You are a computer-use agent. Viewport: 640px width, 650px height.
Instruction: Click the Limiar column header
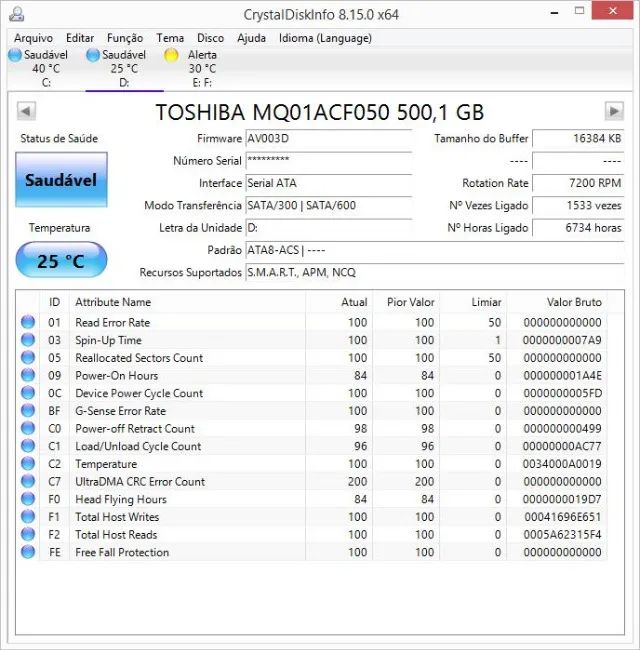pos(473,302)
